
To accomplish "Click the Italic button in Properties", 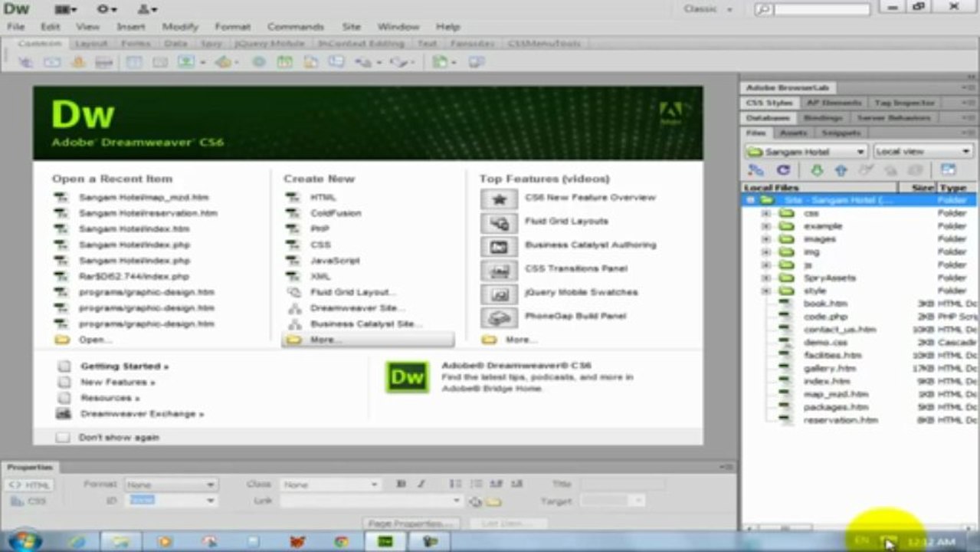I will tap(421, 485).
